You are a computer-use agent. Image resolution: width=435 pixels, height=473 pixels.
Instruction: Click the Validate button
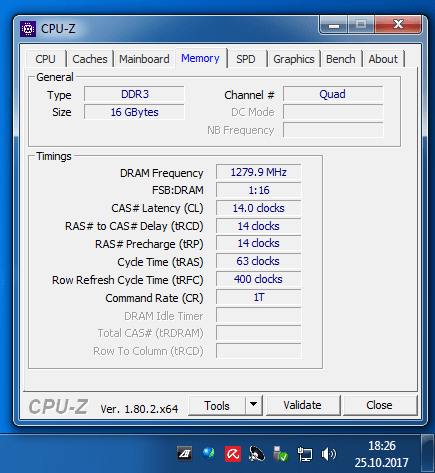pos(303,405)
